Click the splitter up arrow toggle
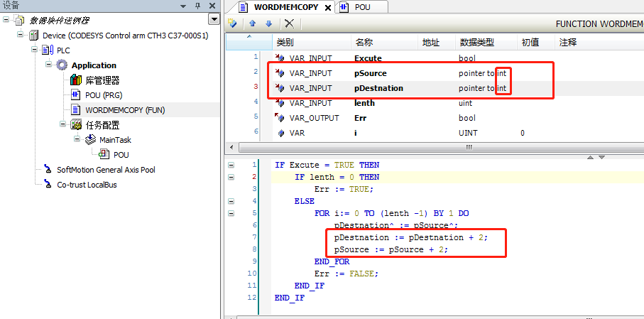 click(x=590, y=158)
